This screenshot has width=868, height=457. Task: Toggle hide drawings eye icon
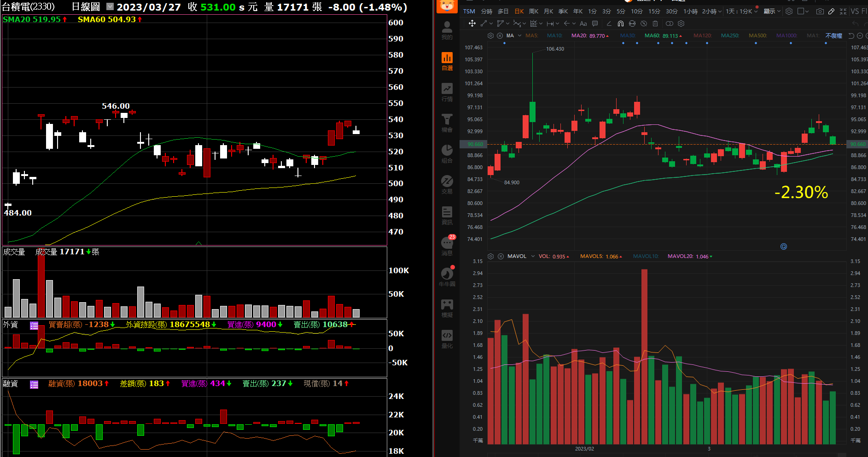coord(644,23)
